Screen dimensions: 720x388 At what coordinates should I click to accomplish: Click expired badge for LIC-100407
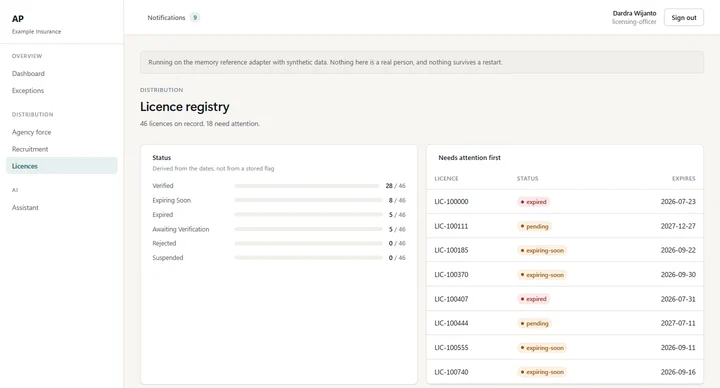tap(534, 299)
